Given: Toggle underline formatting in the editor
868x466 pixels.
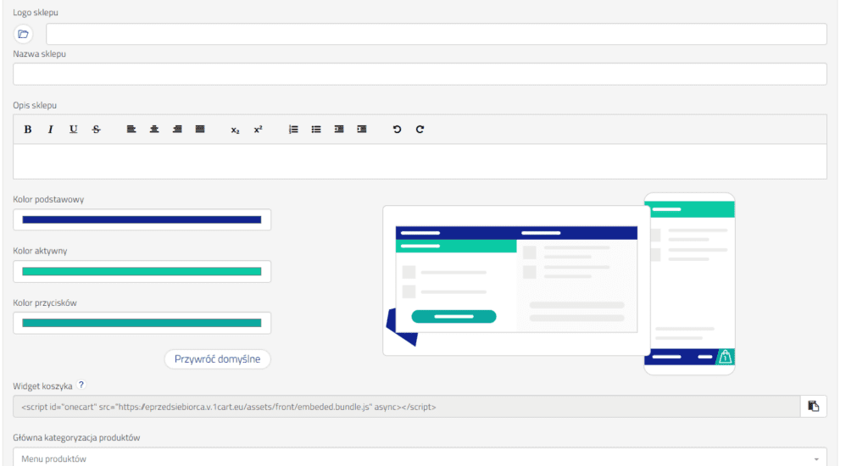Looking at the screenshot, I should [x=73, y=130].
